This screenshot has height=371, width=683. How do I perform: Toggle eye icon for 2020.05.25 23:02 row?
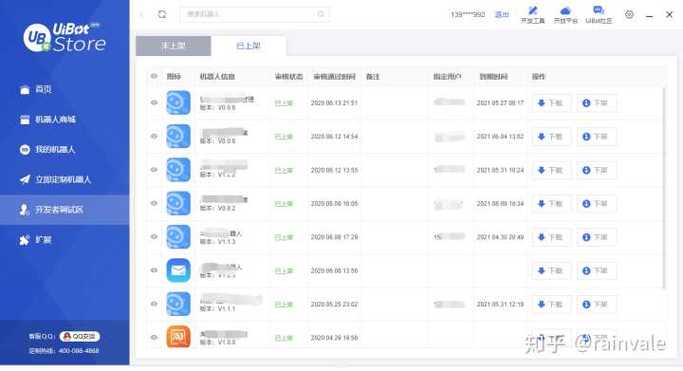coord(154,304)
